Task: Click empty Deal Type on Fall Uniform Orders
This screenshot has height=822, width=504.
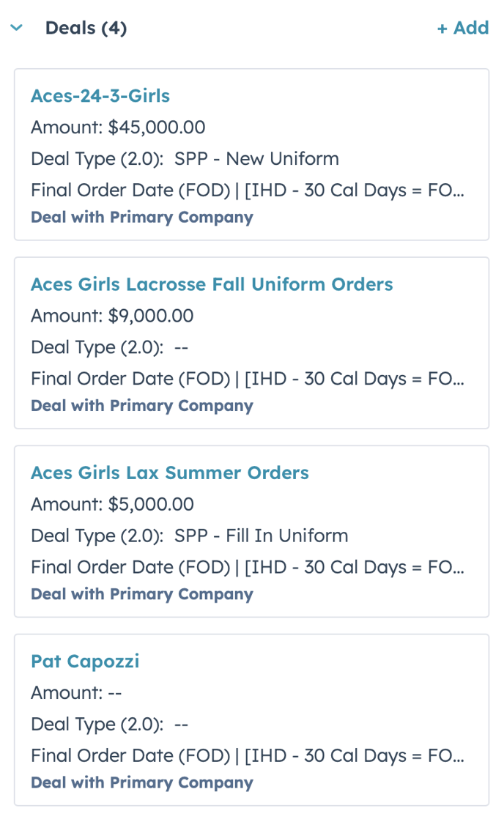Action: 182,347
